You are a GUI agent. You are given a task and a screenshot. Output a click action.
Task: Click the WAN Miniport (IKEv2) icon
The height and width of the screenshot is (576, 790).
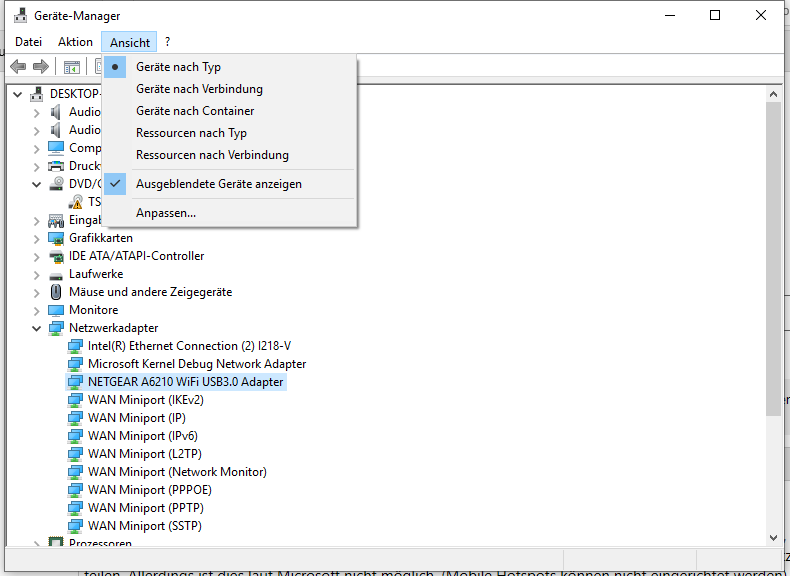75,400
